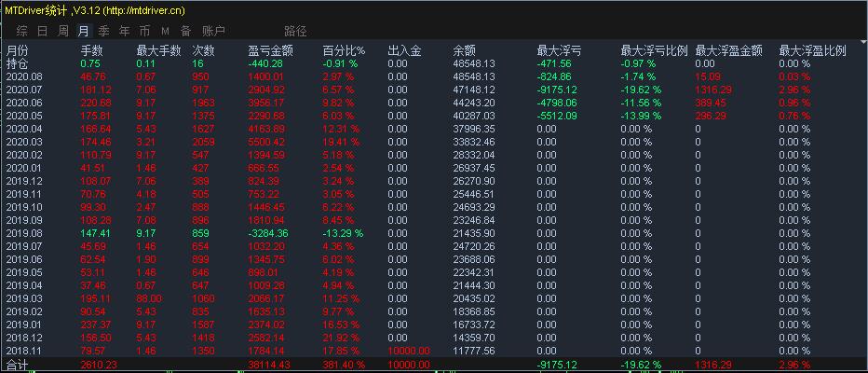Click the -13.29 % percentage cell

[x=343, y=233]
